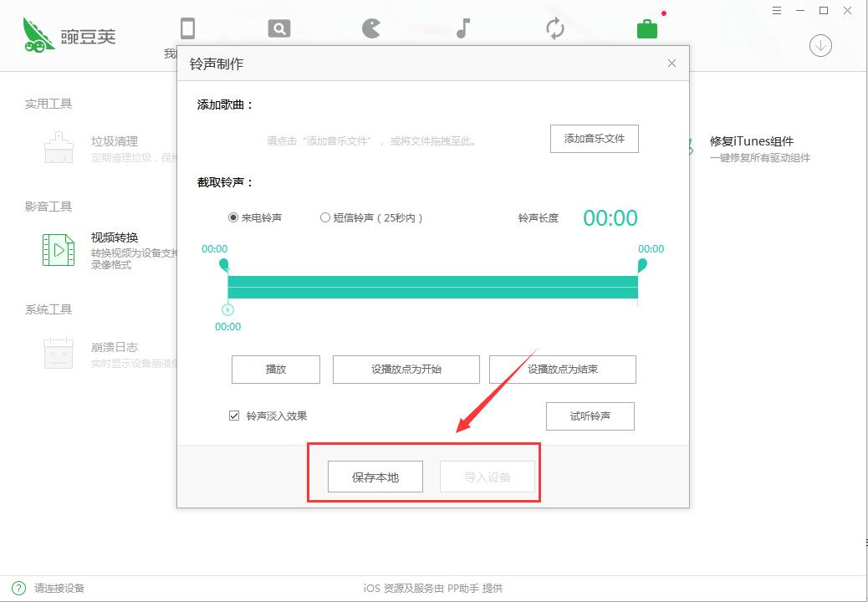This screenshot has width=868, height=602.
Task: Click the music note icon in toolbar
Action: [462, 28]
